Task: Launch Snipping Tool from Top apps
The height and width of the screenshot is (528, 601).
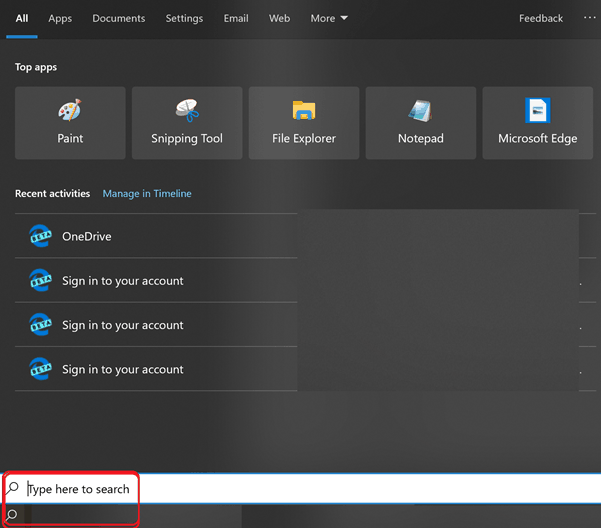Action: pos(187,123)
